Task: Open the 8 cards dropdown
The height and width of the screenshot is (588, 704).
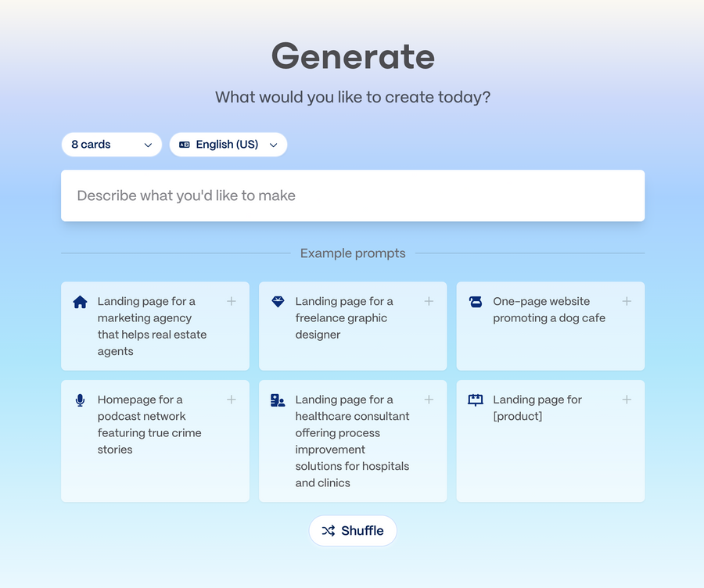Action: (111, 145)
